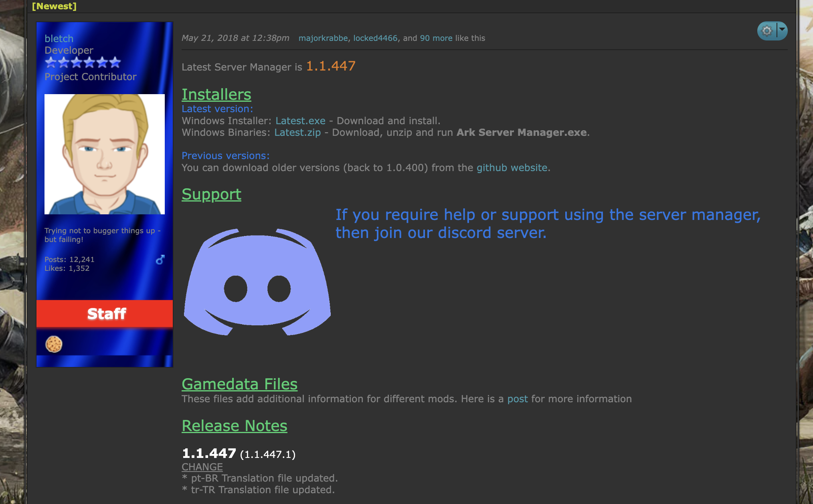
Task: Expand the post options dropdown arrow
Action: pyautogui.click(x=782, y=30)
